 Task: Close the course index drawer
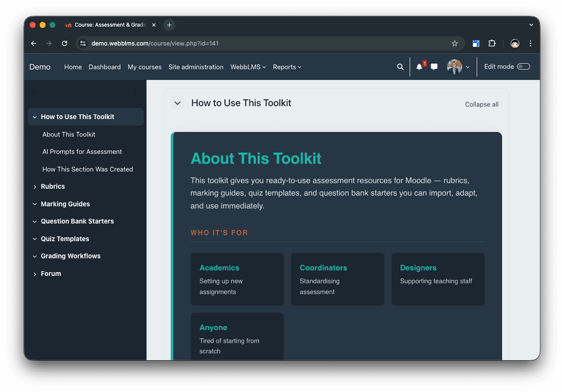[33, 93]
